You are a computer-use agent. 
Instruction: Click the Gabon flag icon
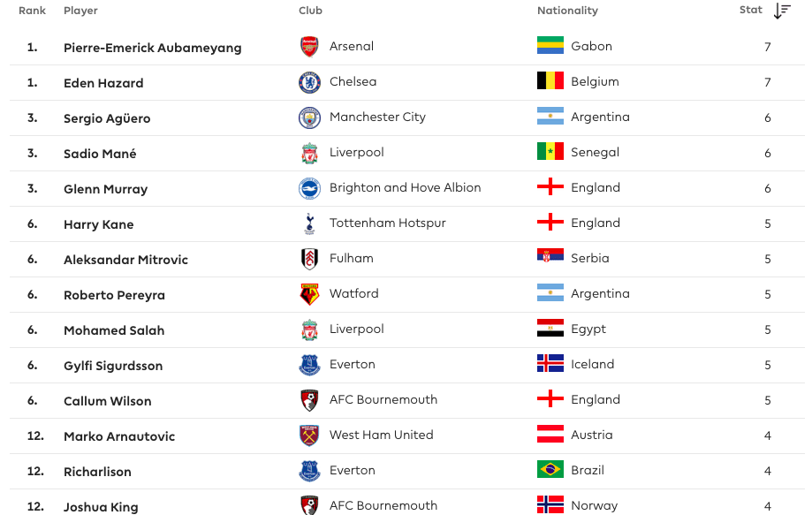[550, 46]
